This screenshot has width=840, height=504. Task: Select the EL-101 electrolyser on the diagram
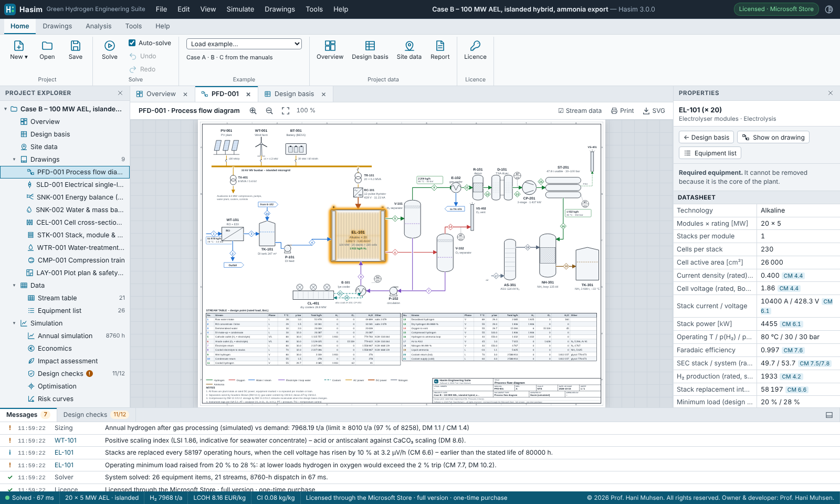[x=358, y=235]
